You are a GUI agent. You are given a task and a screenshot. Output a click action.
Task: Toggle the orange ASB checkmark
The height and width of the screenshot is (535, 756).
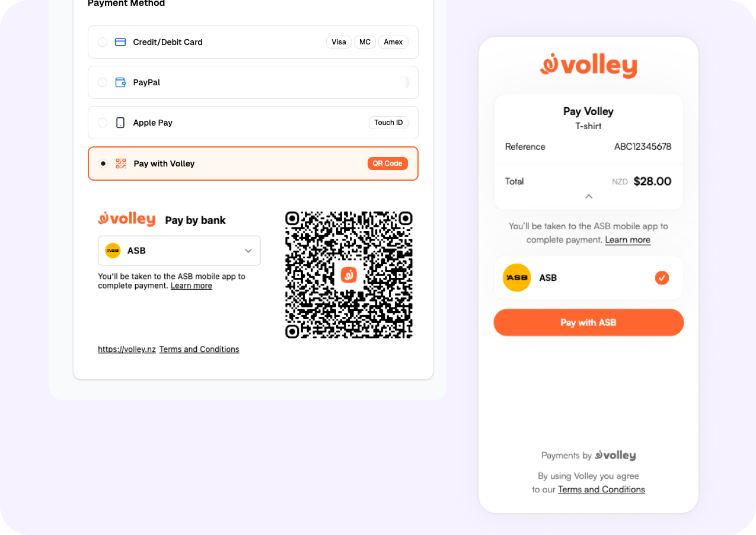pos(662,277)
